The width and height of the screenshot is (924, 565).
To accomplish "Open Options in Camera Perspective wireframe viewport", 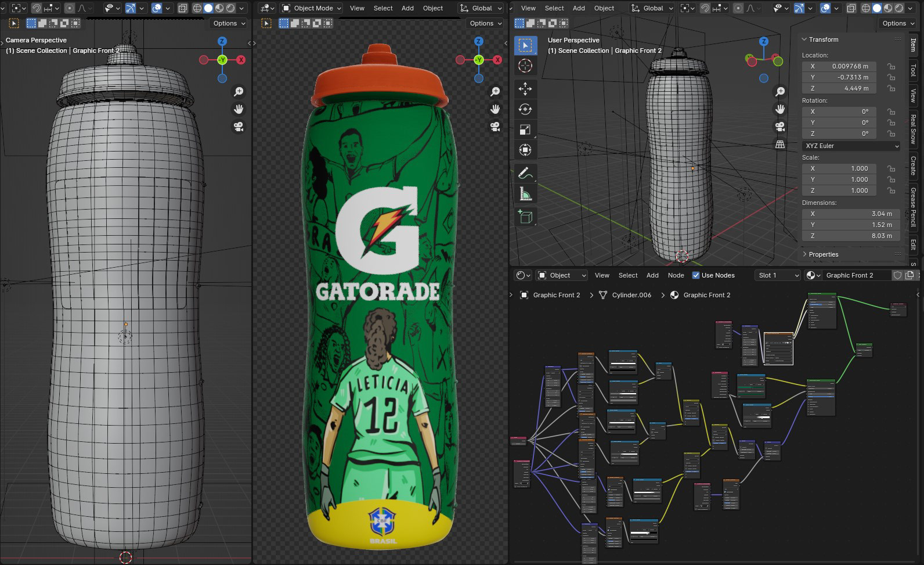I will point(229,23).
